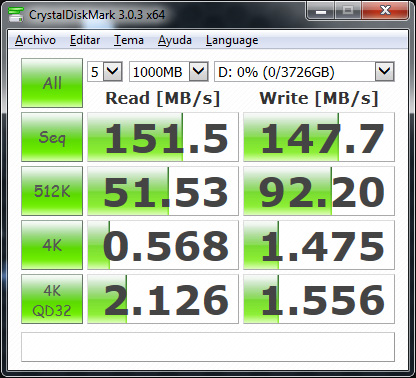Start the 4K random test
The image size is (416, 378).
(52, 245)
